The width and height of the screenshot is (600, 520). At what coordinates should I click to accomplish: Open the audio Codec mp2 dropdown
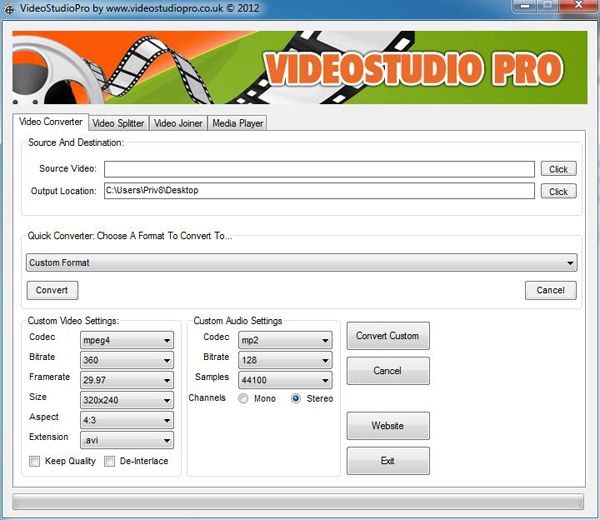tap(285, 340)
